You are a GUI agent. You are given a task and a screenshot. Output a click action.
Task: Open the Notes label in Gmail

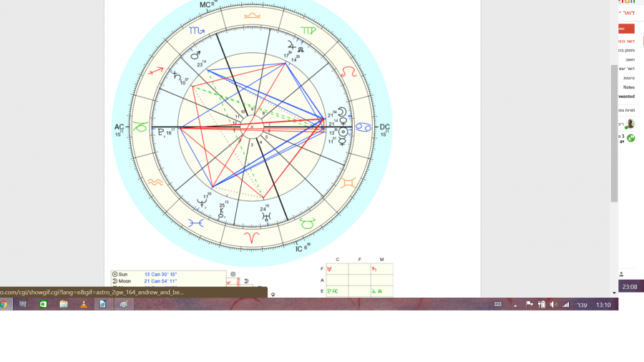pyautogui.click(x=629, y=87)
